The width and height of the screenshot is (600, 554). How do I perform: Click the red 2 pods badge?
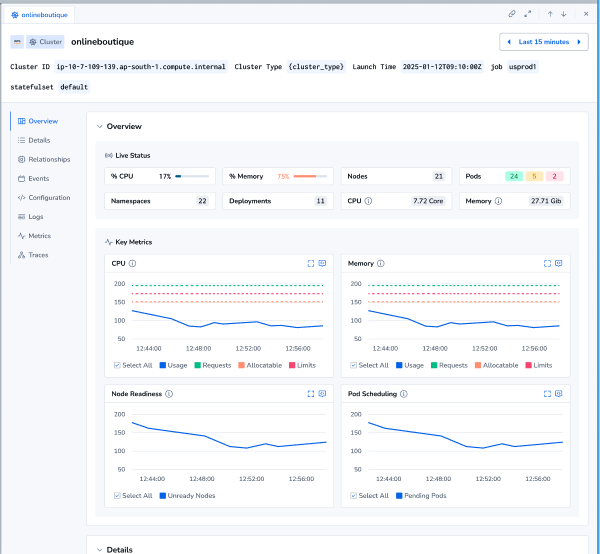[x=554, y=176]
